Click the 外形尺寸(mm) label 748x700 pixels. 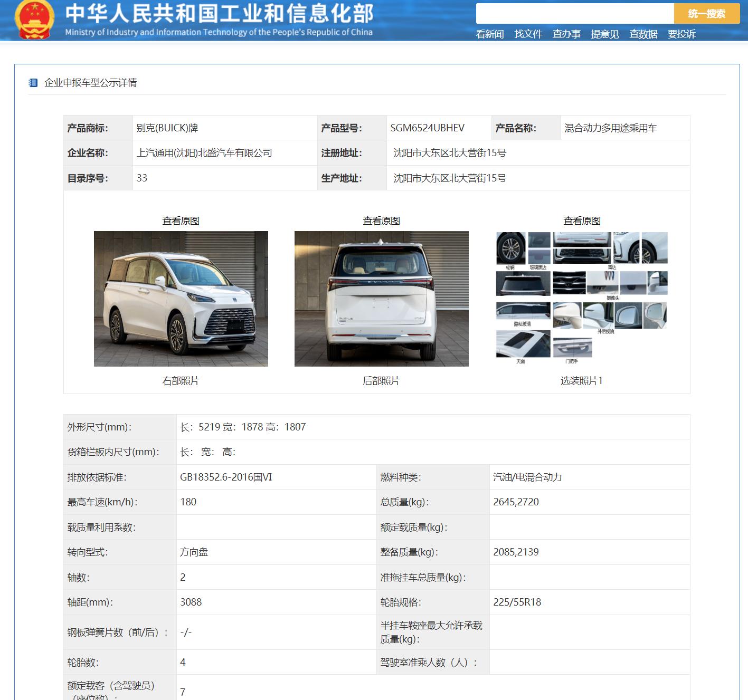tap(100, 427)
